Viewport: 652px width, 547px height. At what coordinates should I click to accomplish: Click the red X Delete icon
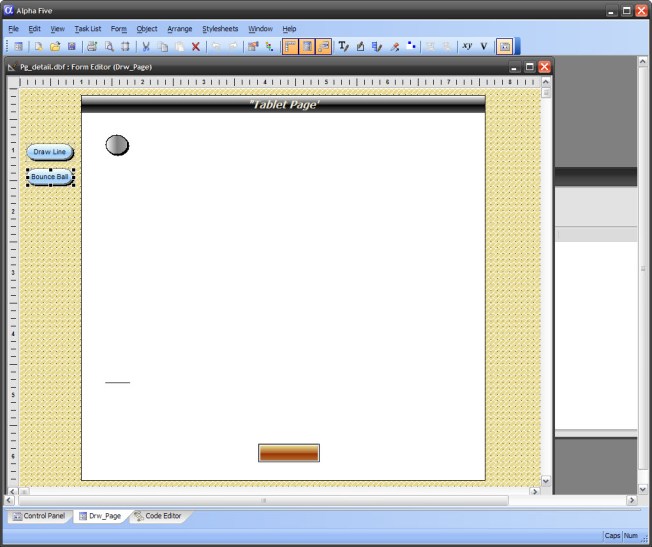coord(195,47)
